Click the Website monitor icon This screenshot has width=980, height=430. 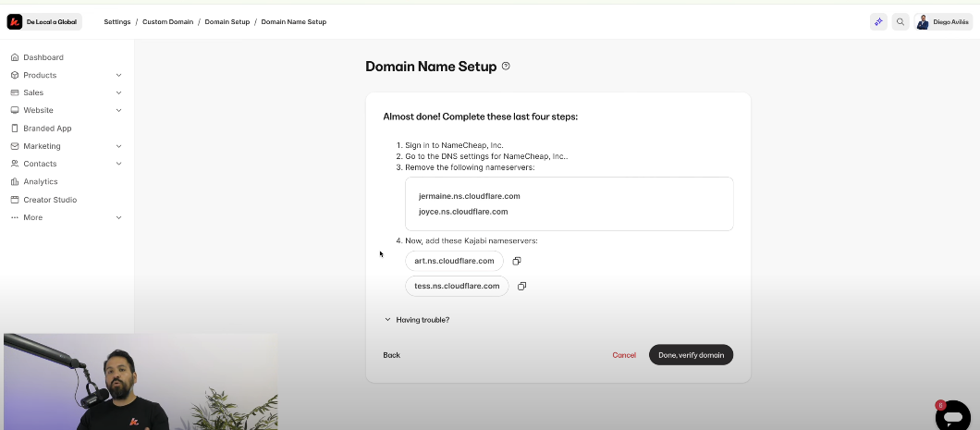pyautogui.click(x=15, y=110)
